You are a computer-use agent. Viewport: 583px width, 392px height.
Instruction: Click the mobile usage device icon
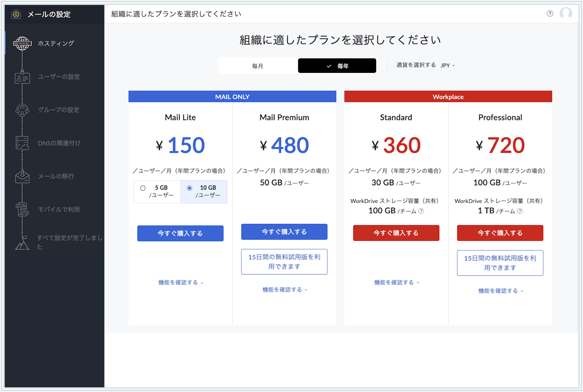(x=22, y=209)
